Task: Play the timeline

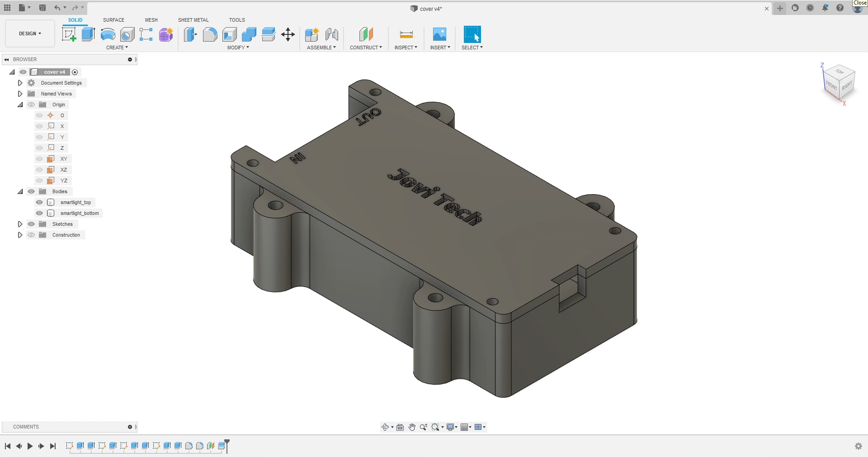Action: point(30,446)
